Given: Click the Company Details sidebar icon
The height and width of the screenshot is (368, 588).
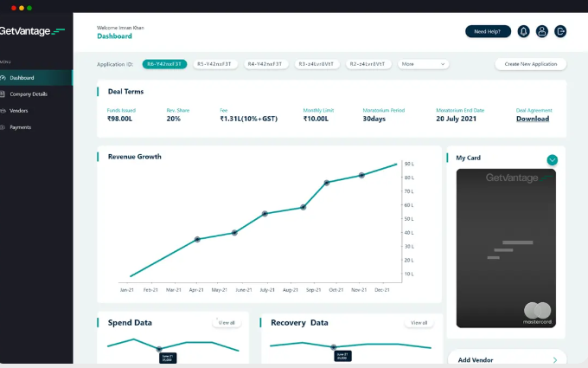Looking at the screenshot, I should pyautogui.click(x=3, y=94).
